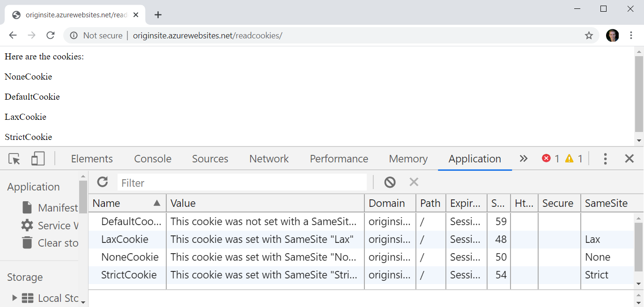644x307 pixels.
Task: Refresh the cookies table in DevTools
Action: 103,182
